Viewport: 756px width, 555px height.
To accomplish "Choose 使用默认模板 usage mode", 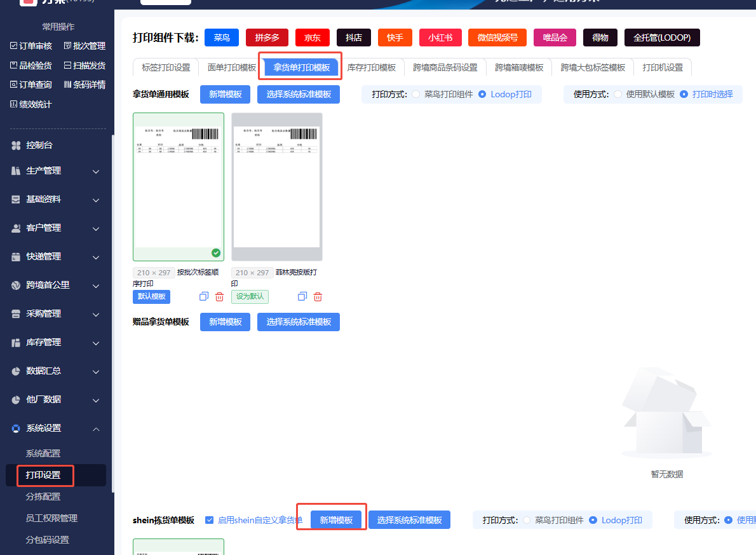I will pyautogui.click(x=618, y=94).
